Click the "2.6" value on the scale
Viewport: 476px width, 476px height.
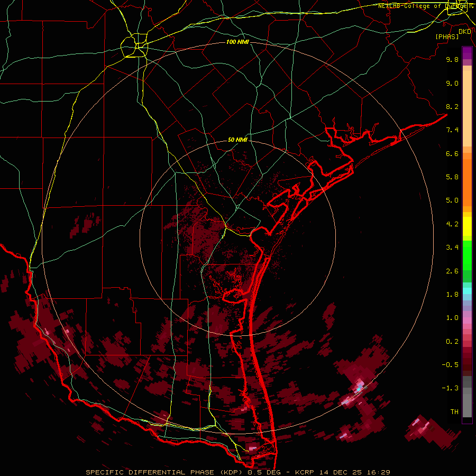pos(452,271)
